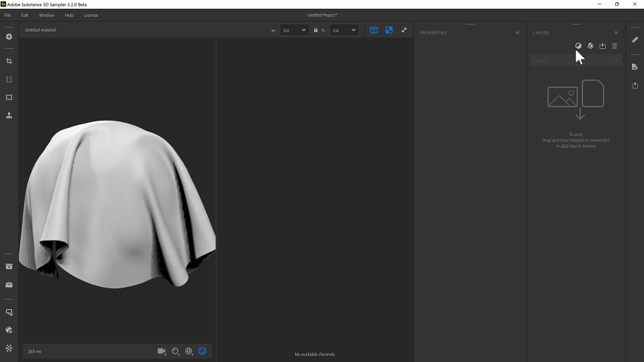Click the image drop placeholder in Layers
The image size is (644, 362).
(x=576, y=100)
